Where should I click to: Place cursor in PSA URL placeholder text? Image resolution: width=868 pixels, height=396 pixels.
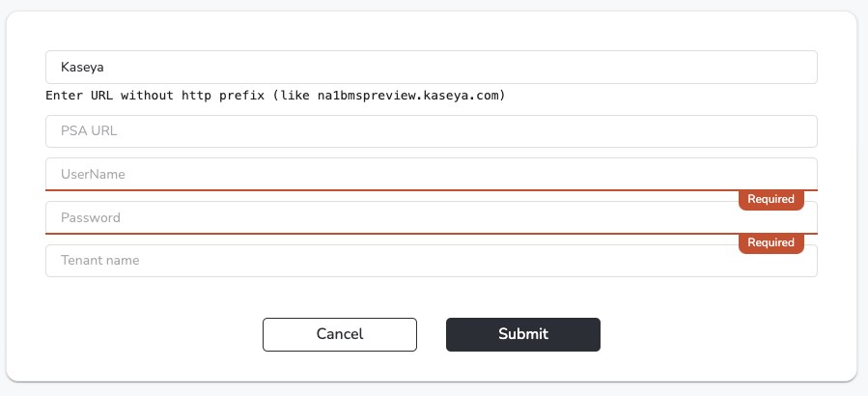89,131
